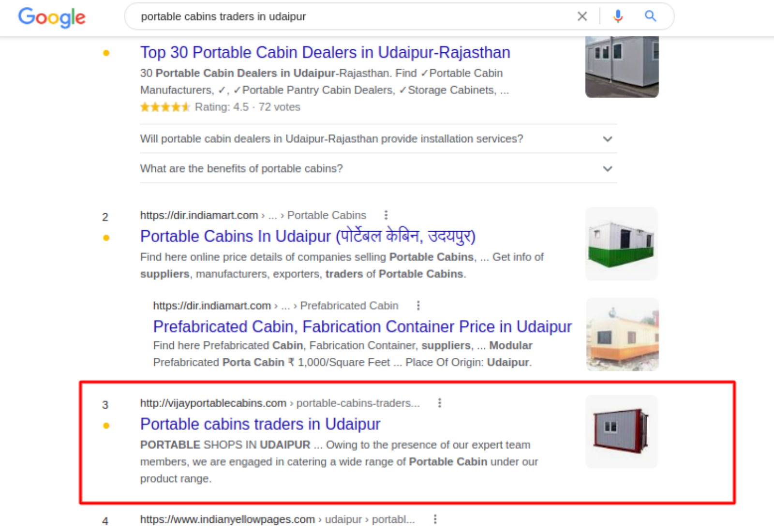Click the magnifying glass search icon
This screenshot has height=532, width=774.
(x=650, y=16)
